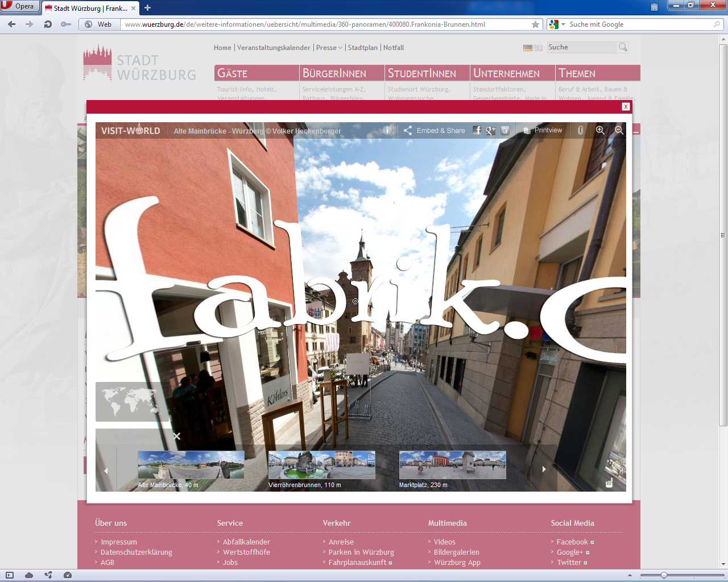This screenshot has height=582, width=728.
Task: Close the panorama lightbox popup
Action: [626, 106]
